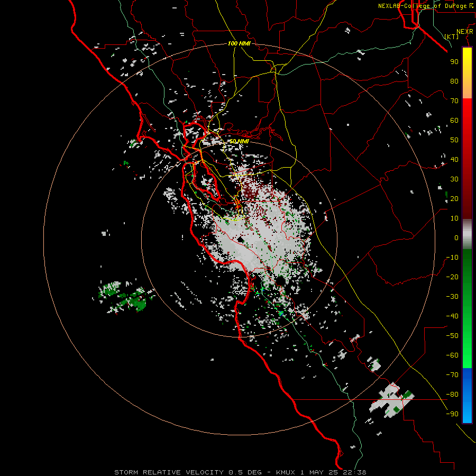Screen dimensions: 476x476
Task: Click the -60 value on velocity scale
Action: click(x=452, y=355)
